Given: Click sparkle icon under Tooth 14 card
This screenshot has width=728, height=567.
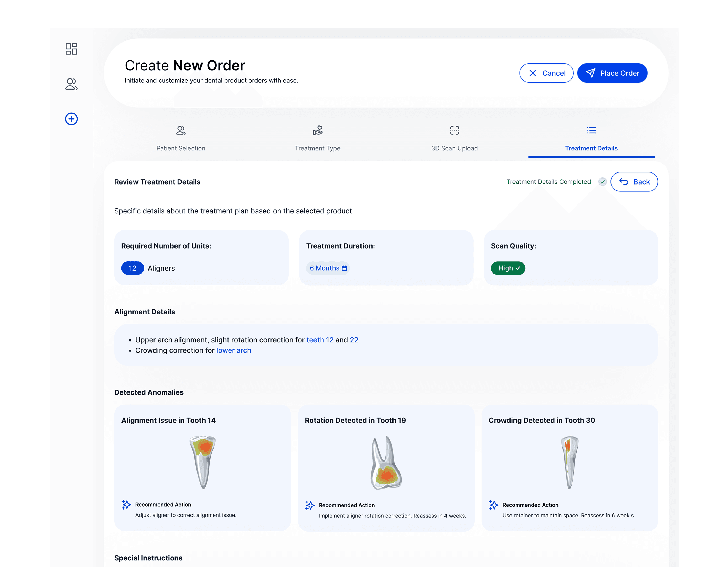Looking at the screenshot, I should tap(126, 505).
